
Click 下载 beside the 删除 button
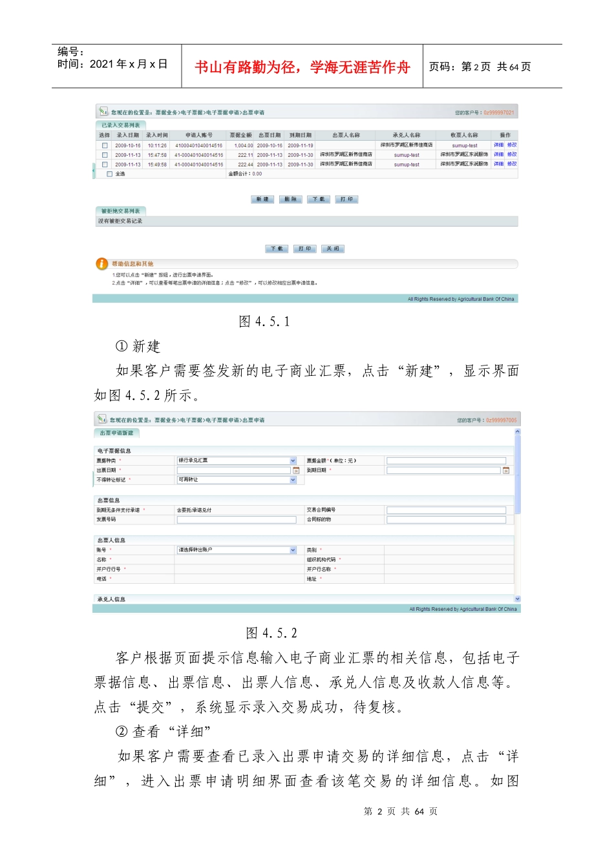click(319, 199)
